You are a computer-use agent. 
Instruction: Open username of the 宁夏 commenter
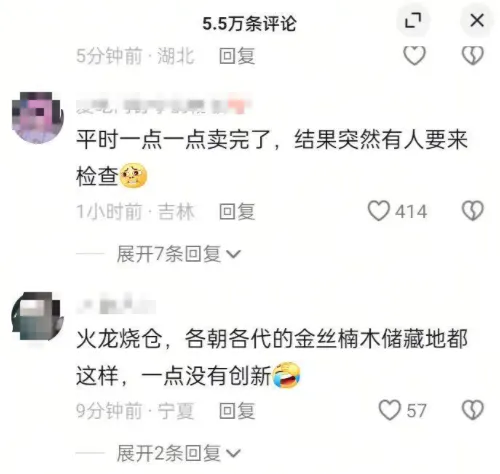point(116,304)
